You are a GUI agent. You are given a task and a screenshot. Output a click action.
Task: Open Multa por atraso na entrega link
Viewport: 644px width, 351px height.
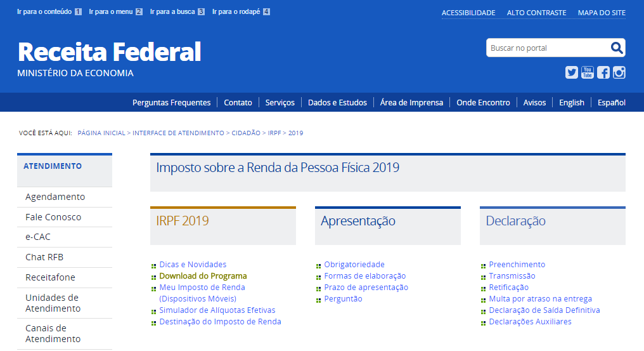click(x=540, y=299)
